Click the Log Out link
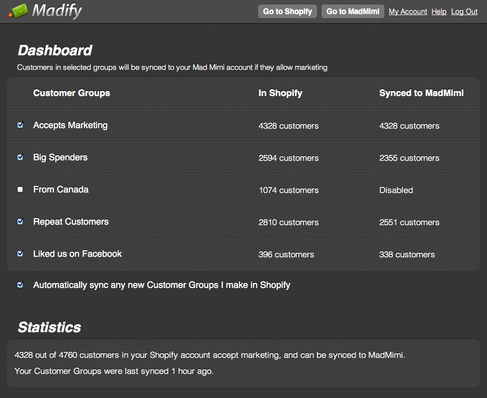 [x=464, y=12]
